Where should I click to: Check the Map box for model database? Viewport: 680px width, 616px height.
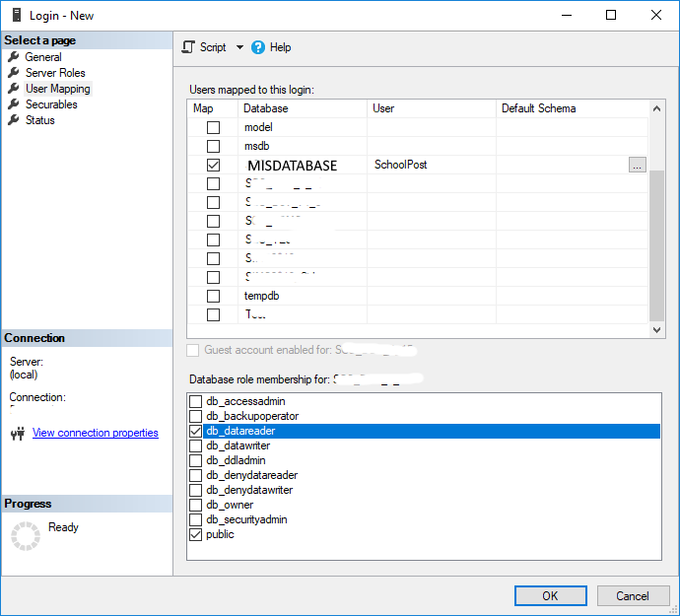point(213,127)
